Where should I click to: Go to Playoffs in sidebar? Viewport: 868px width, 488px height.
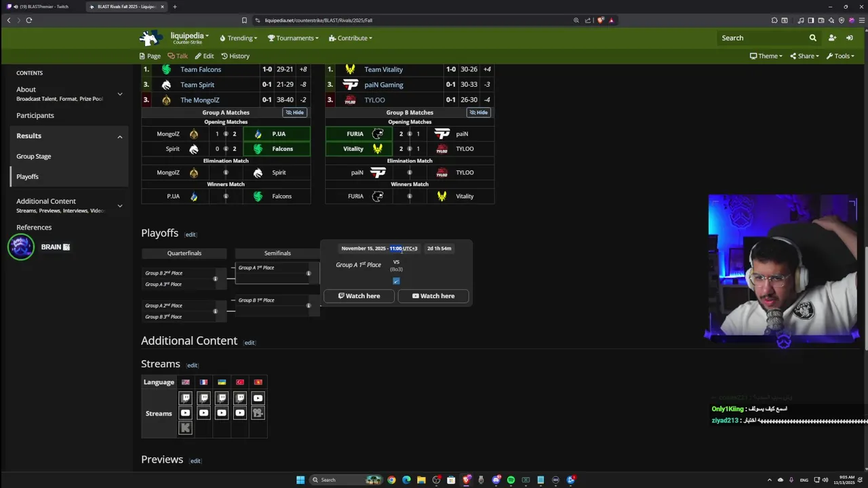pos(28,177)
